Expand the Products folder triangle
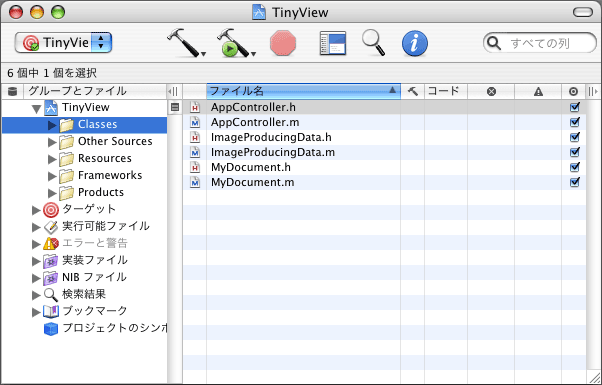 tap(52, 192)
